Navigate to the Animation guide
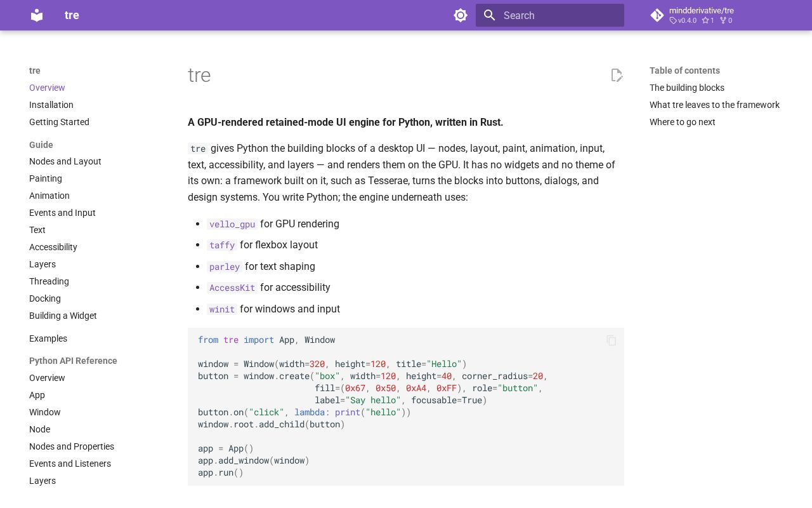Image resolution: width=812 pixels, height=508 pixels. point(49,196)
